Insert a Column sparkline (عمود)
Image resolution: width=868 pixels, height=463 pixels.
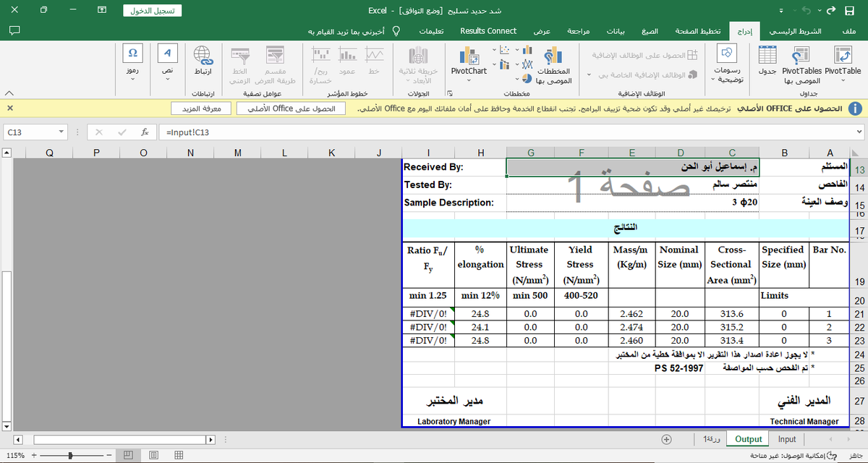click(x=347, y=61)
